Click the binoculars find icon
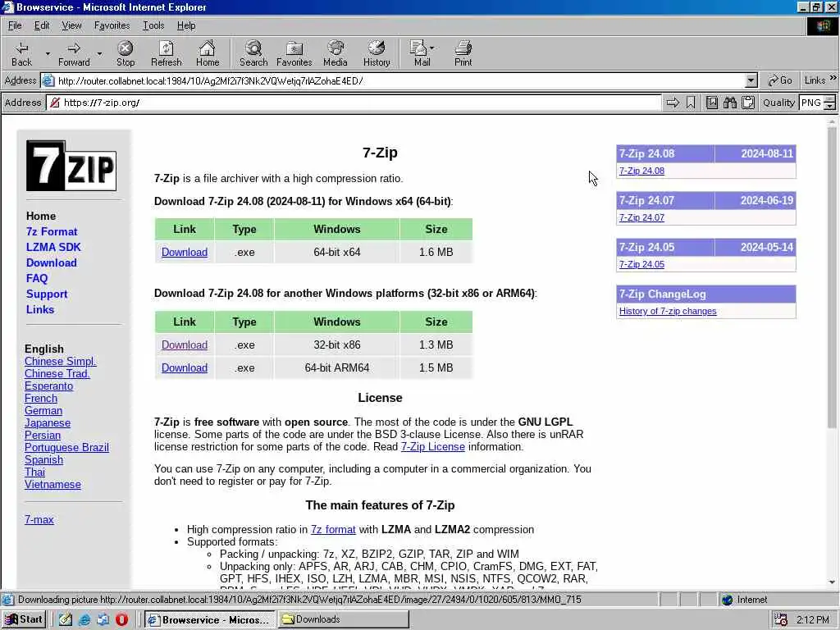This screenshot has height=630, width=840. pos(729,103)
